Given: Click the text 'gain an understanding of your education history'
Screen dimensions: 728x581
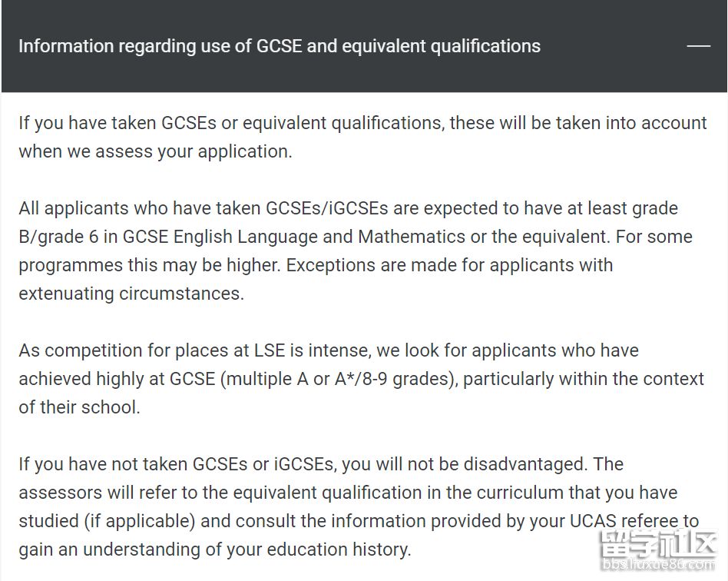Looking at the screenshot, I should 213,549.
